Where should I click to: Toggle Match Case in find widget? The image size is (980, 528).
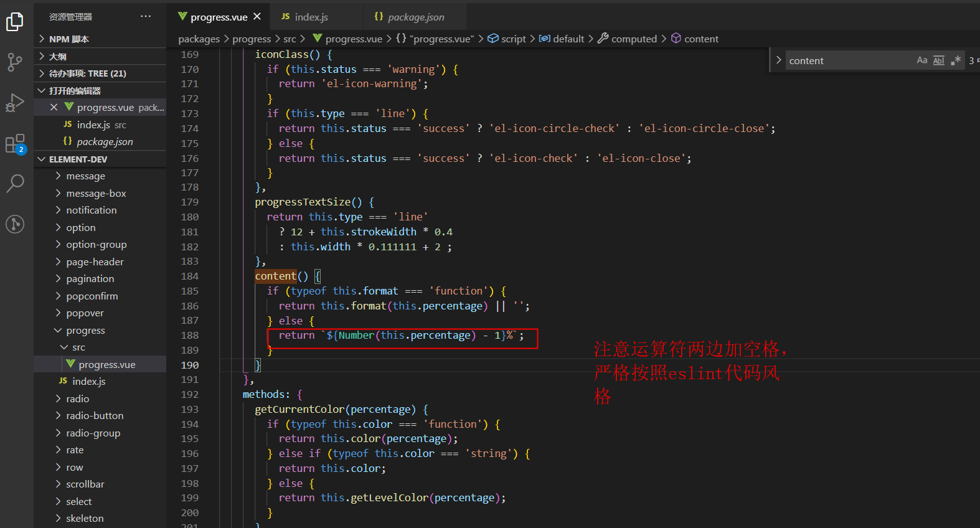(922, 60)
